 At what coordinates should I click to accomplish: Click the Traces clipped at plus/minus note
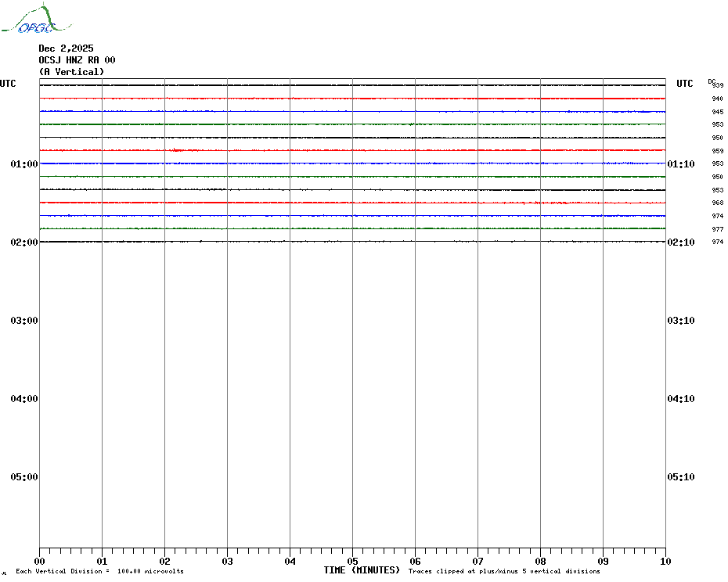(x=504, y=571)
